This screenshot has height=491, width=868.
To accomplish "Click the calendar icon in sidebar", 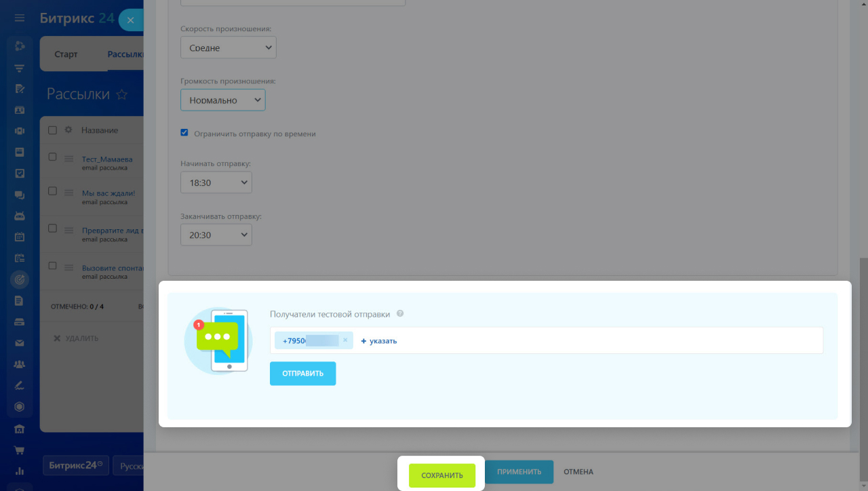I will coord(20,237).
